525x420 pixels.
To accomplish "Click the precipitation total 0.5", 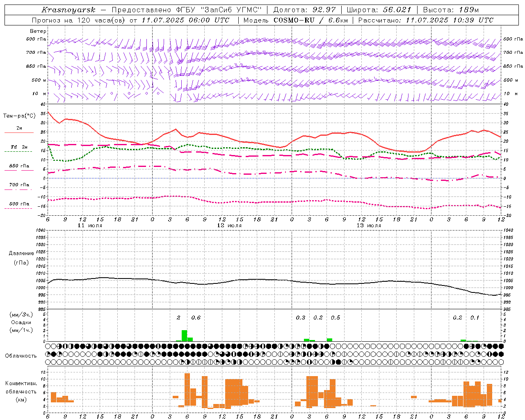I will [x=336, y=318].
